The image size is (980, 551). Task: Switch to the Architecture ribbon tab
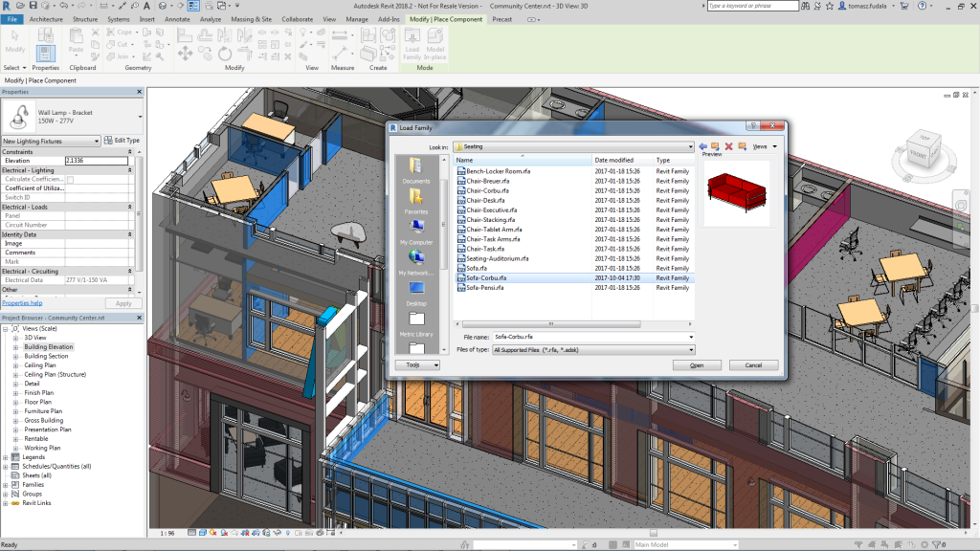pos(47,19)
